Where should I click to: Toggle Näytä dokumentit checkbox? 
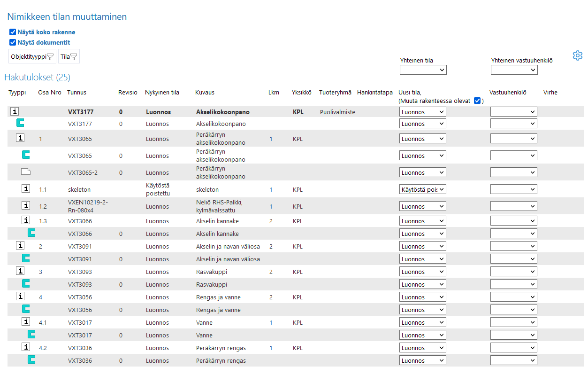pos(13,42)
